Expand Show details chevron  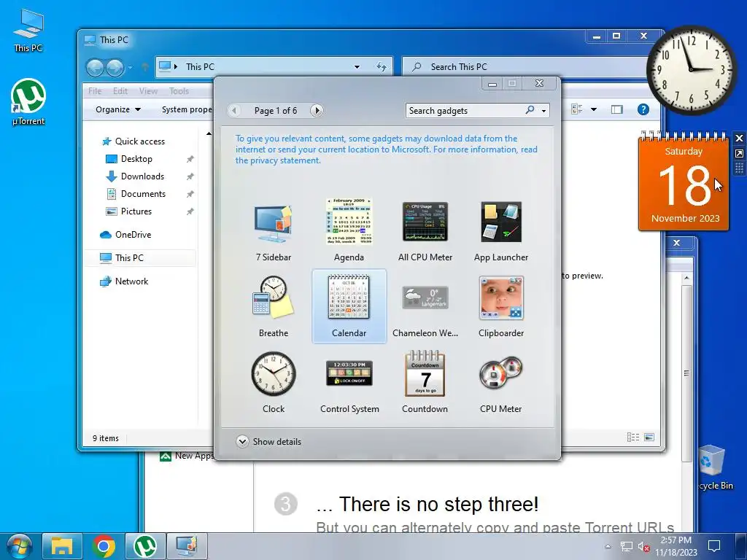click(x=242, y=441)
